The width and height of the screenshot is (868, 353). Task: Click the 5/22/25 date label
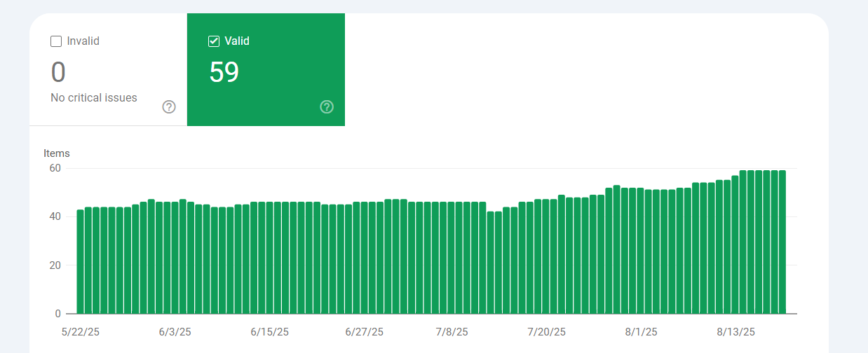(x=81, y=332)
